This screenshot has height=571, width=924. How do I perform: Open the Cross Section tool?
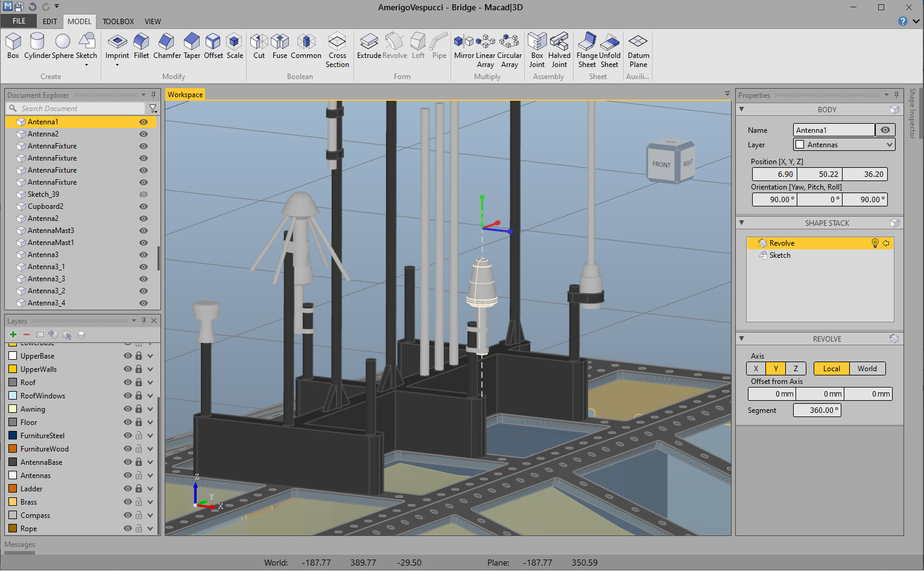point(337,49)
